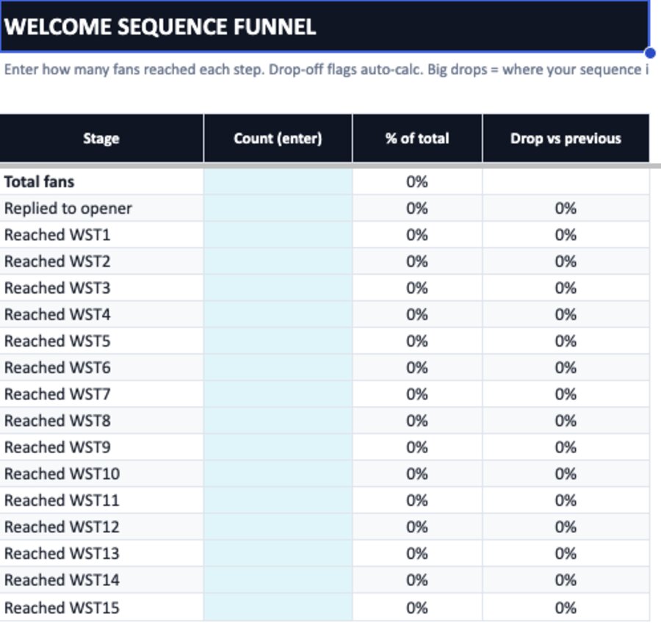Click the count input cell for Reached WST3

click(x=278, y=288)
